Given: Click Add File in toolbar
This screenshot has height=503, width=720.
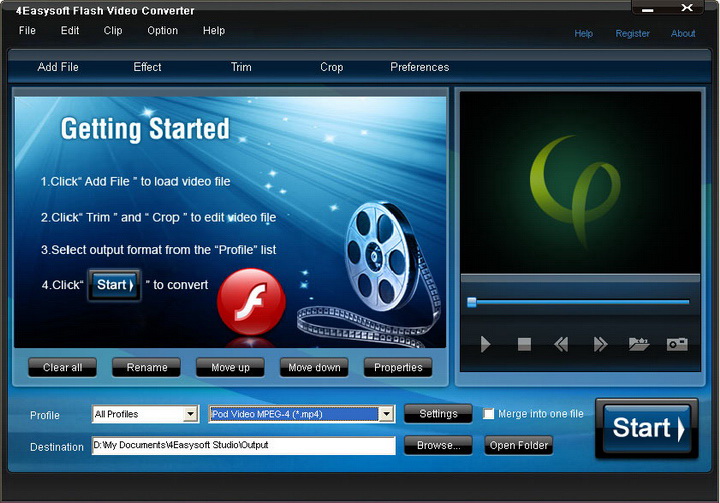Looking at the screenshot, I should point(58,67).
